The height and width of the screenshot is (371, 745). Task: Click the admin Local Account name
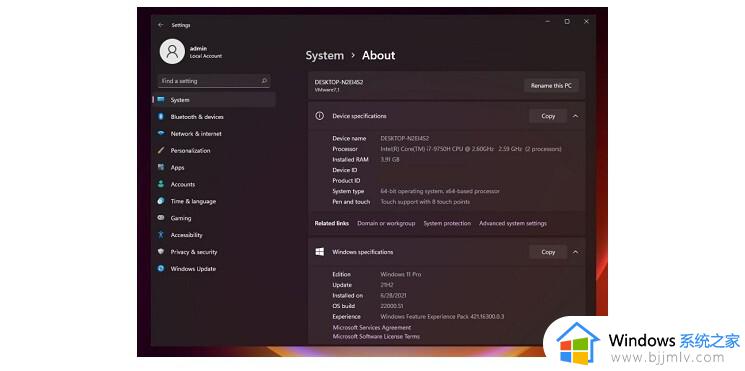pyautogui.click(x=206, y=52)
